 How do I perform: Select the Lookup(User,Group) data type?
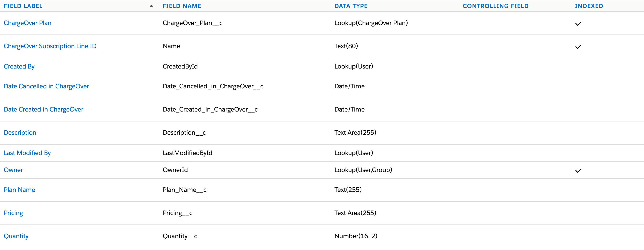point(363,170)
